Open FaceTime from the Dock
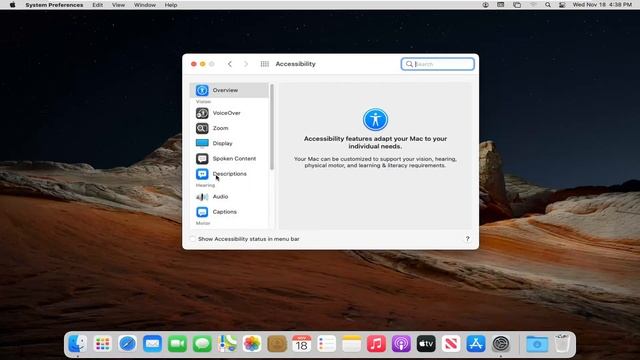640x360 pixels. pos(177,344)
